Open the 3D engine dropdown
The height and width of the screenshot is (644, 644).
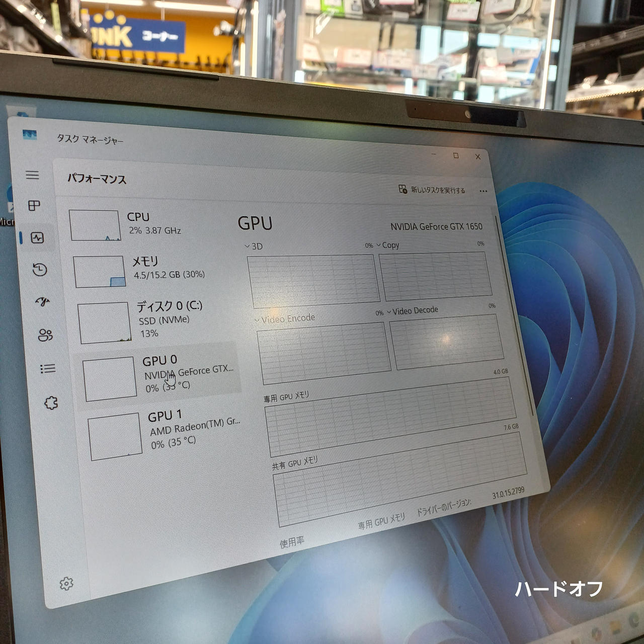pos(254,246)
